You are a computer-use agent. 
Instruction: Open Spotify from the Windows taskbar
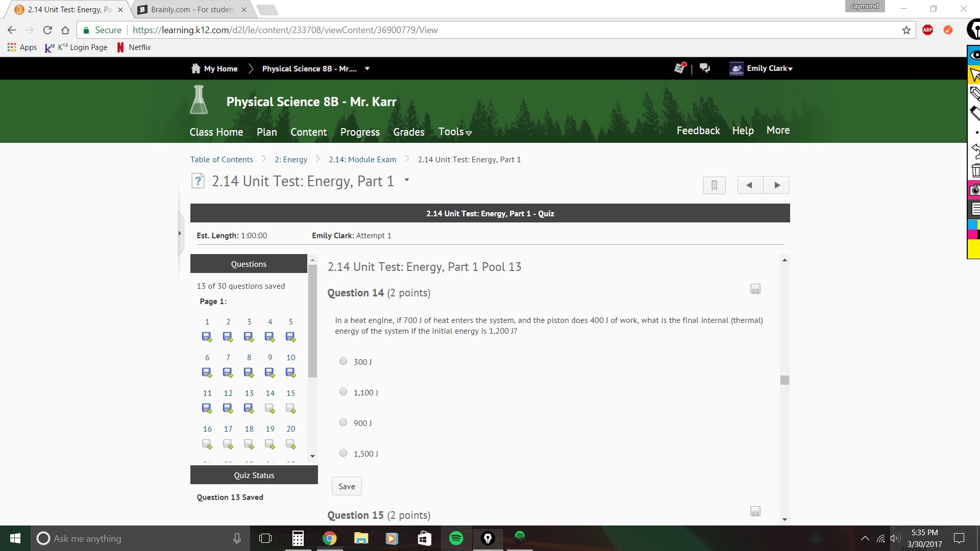click(x=456, y=538)
